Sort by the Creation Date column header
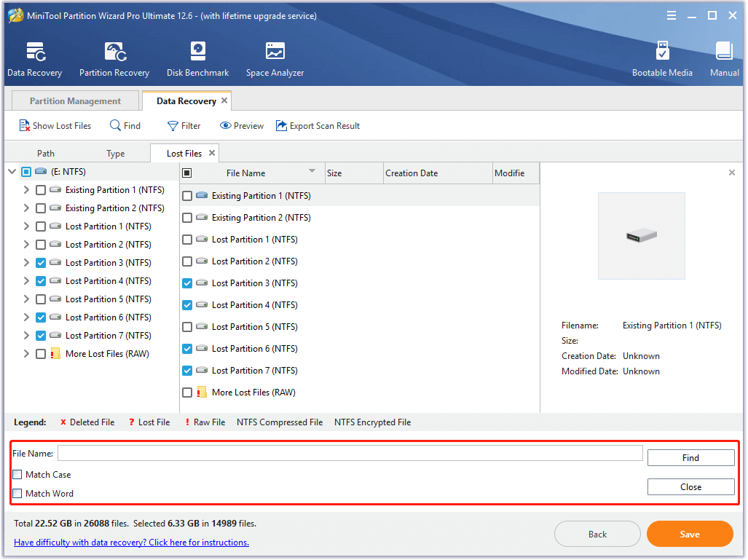The image size is (748, 560). 438,173
